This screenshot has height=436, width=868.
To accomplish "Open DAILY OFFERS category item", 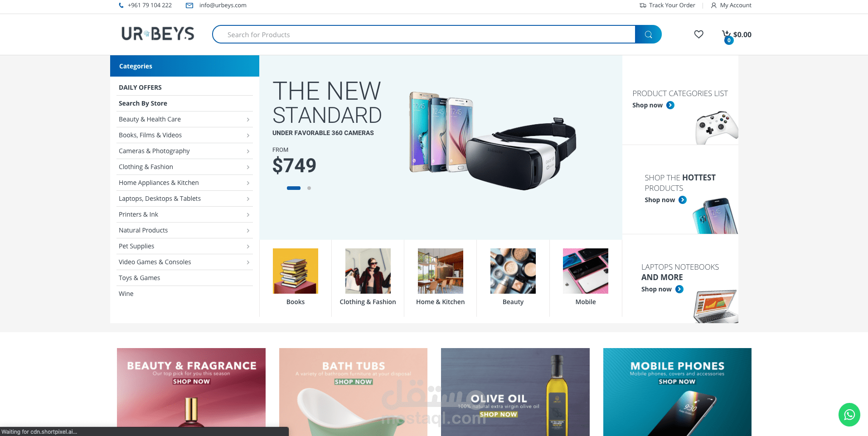I will point(140,87).
